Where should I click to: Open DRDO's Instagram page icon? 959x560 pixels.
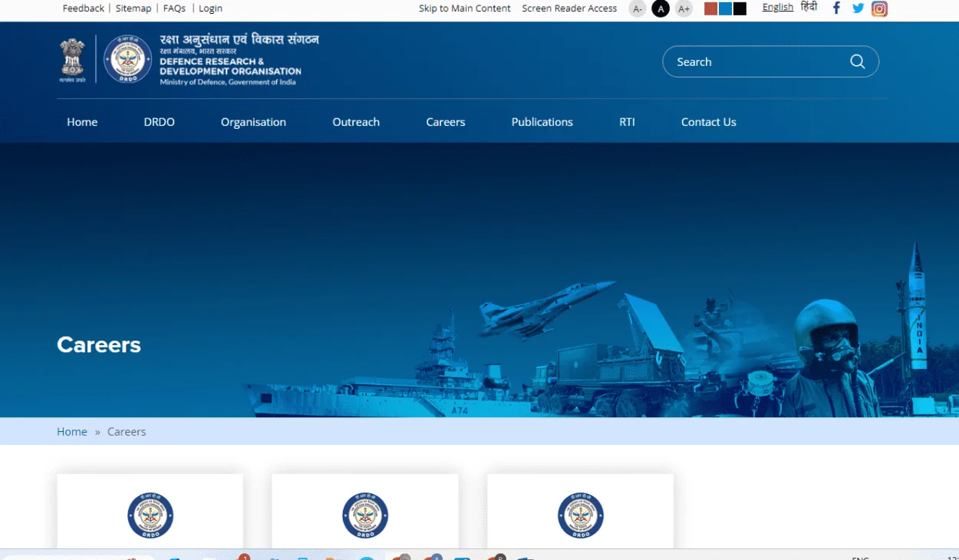(x=879, y=8)
